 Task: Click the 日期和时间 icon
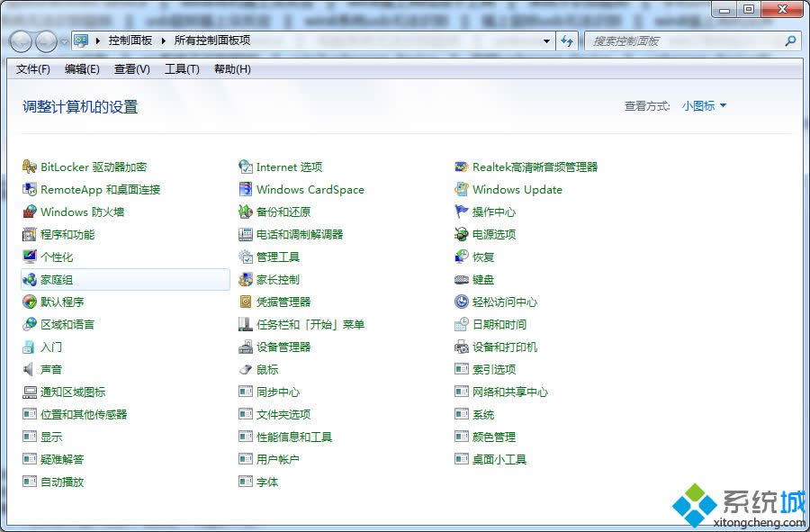click(462, 324)
